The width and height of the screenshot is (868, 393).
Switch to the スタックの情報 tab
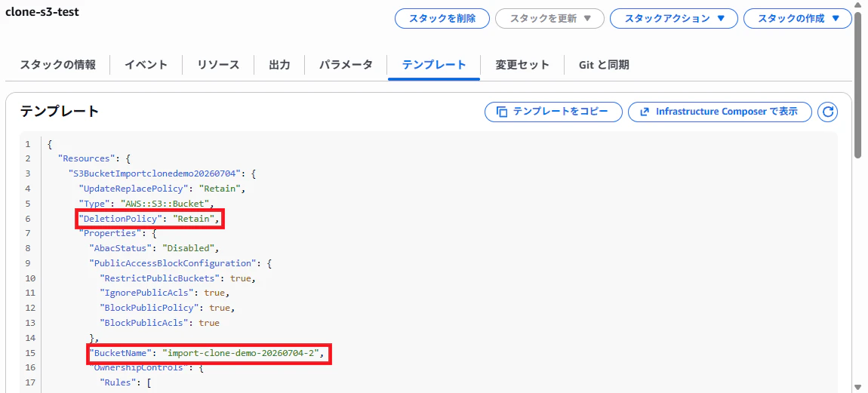pos(57,65)
